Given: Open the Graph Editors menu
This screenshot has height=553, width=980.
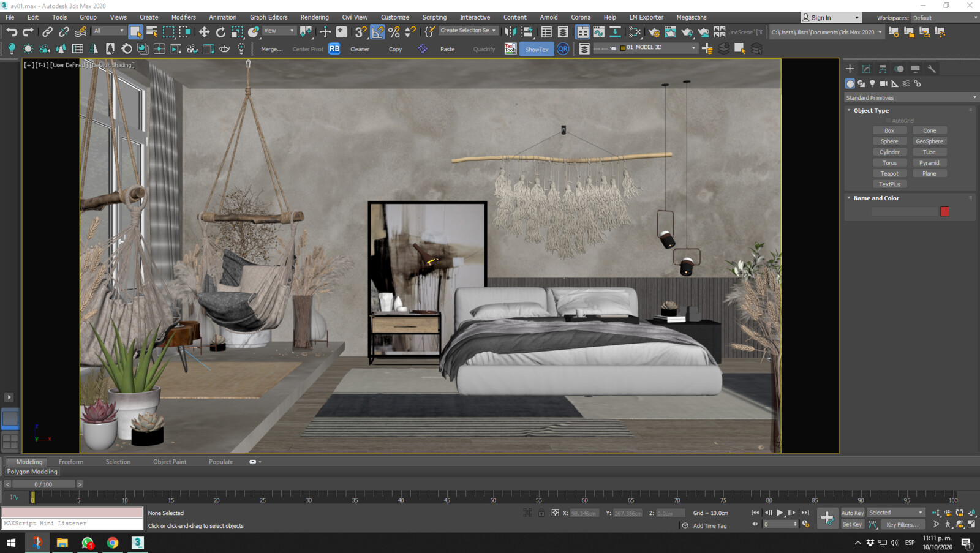Looking at the screenshot, I should pyautogui.click(x=268, y=17).
